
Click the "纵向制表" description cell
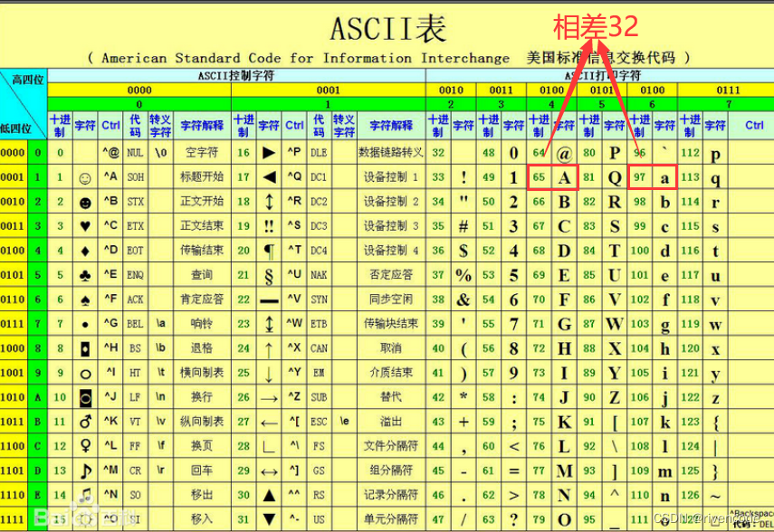pyautogui.click(x=201, y=422)
